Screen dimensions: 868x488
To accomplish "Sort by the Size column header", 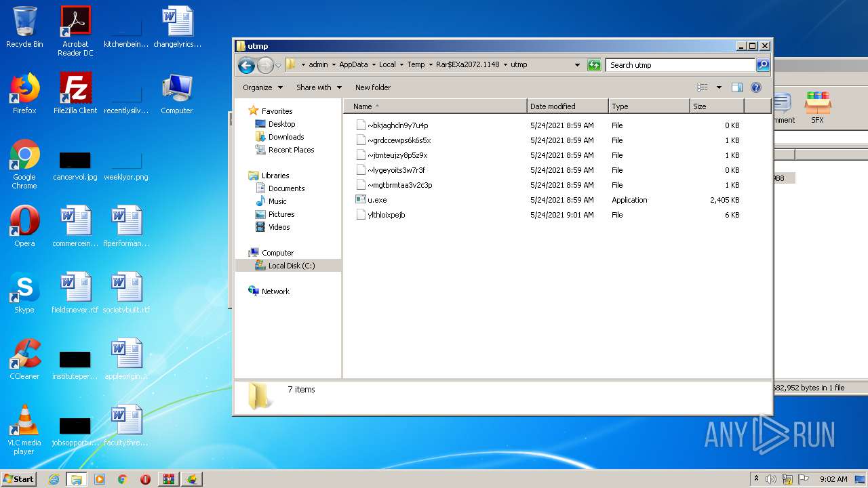I will [717, 106].
